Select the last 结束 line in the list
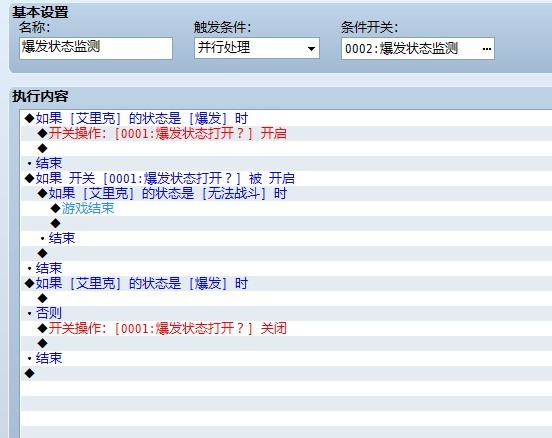This screenshot has height=438, width=552. (x=286, y=358)
